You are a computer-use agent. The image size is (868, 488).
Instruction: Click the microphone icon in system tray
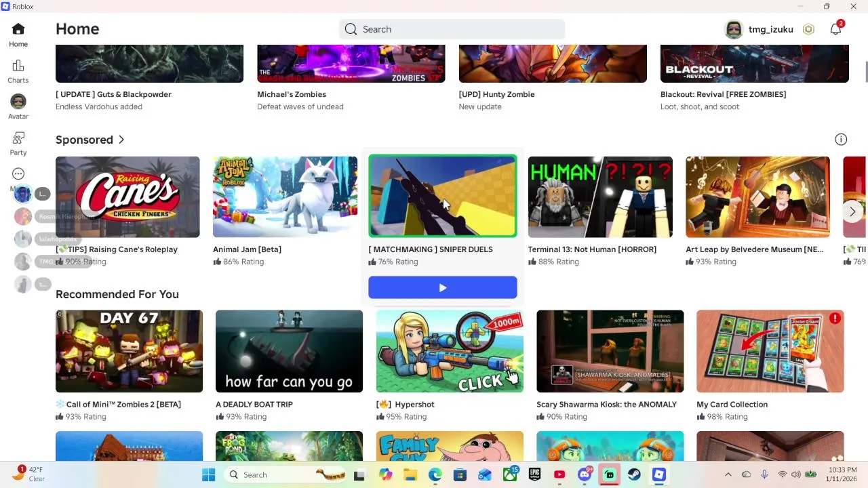(764, 474)
